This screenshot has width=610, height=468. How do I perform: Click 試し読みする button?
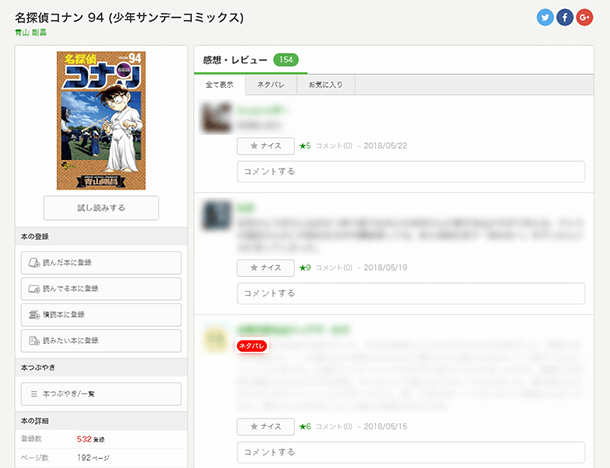point(101,208)
